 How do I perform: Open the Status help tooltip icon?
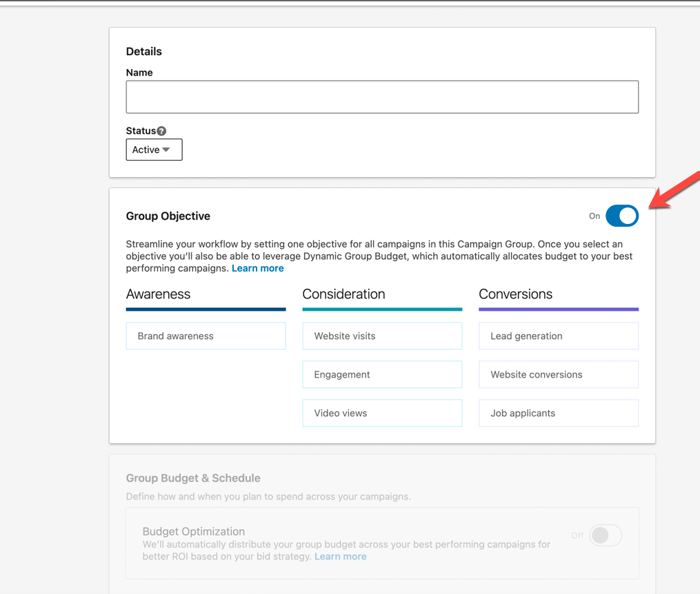163,130
